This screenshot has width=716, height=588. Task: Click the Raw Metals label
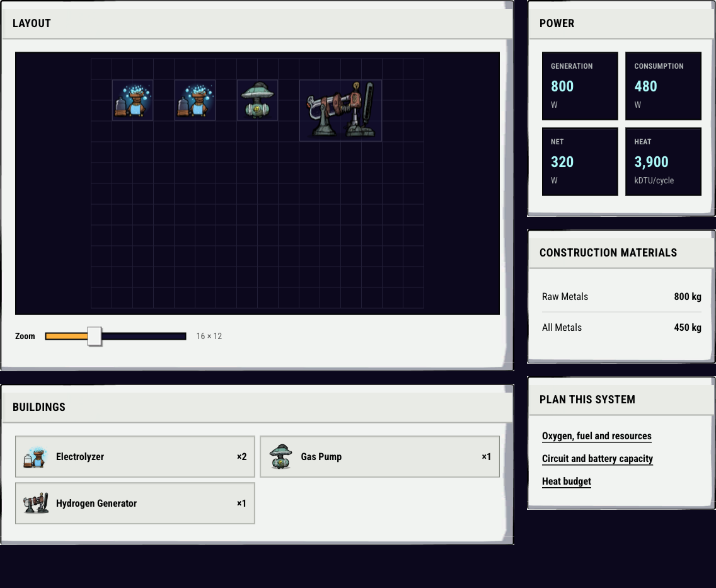(x=565, y=297)
